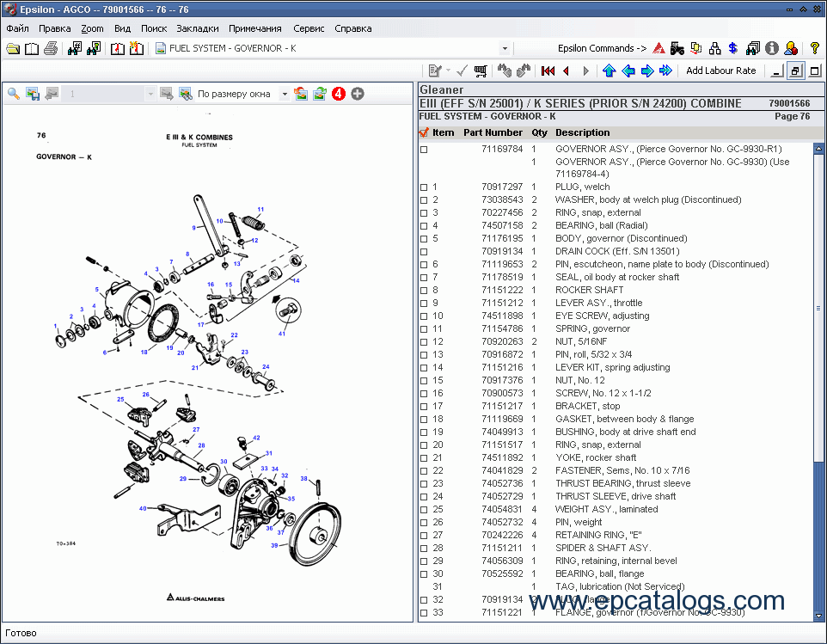Image resolution: width=827 pixels, height=644 pixels.
Task: Tick the checkbox for item 11 SPRING, governor
Action: coord(423,329)
